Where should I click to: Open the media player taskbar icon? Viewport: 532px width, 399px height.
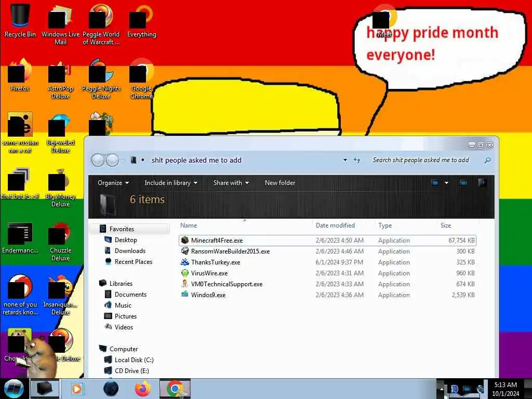click(77, 389)
